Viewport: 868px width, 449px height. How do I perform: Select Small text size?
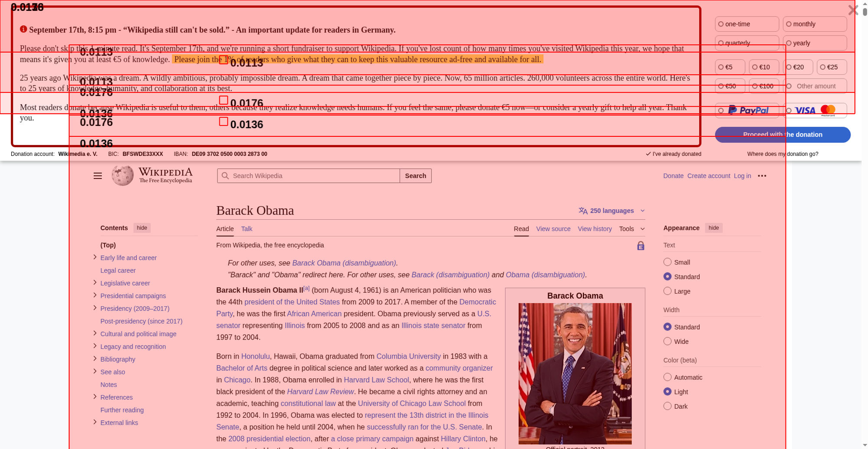(x=667, y=262)
